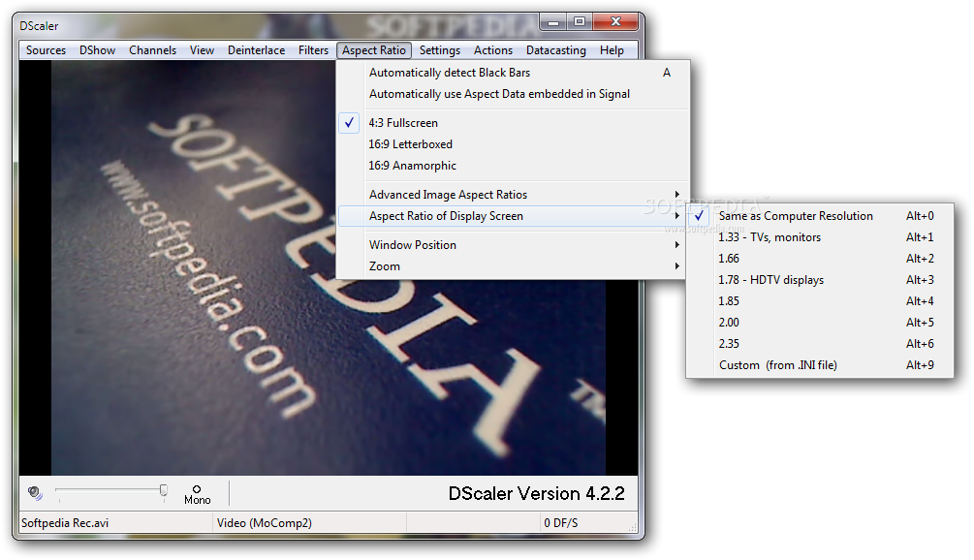
Task: Enable Automatically detect Black Bars
Action: coord(513,73)
